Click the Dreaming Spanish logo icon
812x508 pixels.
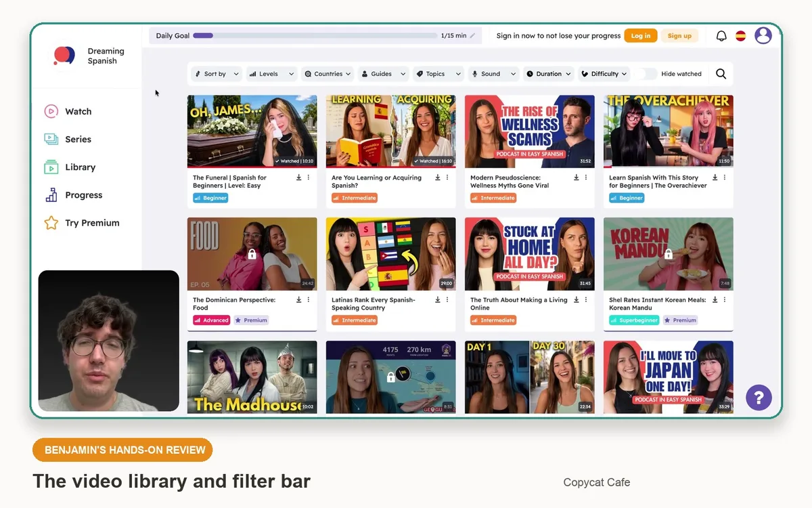64,56
